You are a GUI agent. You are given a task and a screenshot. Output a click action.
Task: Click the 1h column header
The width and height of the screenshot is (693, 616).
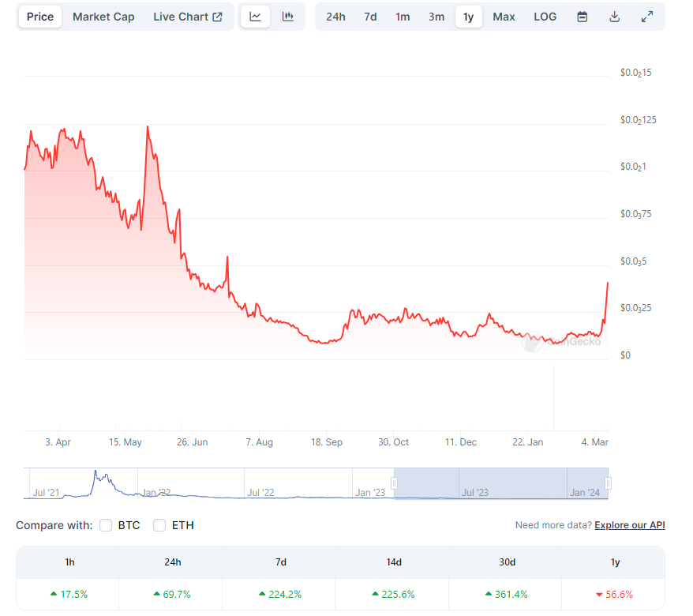tap(69, 562)
